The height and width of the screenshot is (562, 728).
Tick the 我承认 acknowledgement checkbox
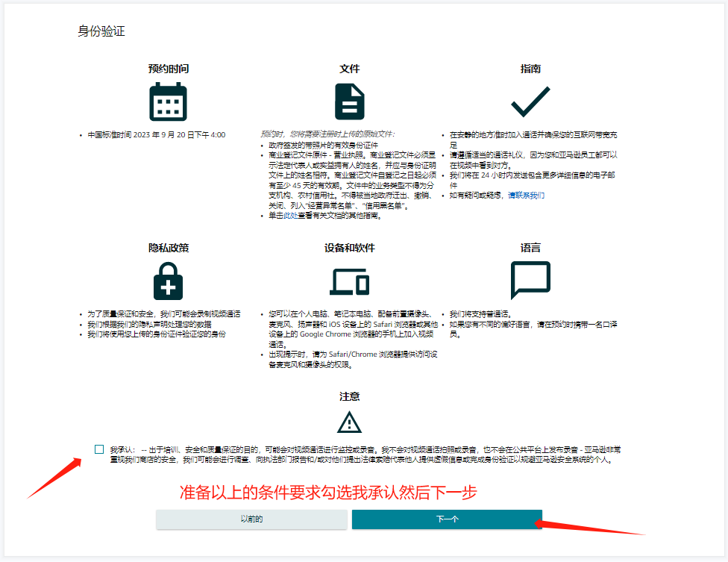tap(99, 449)
